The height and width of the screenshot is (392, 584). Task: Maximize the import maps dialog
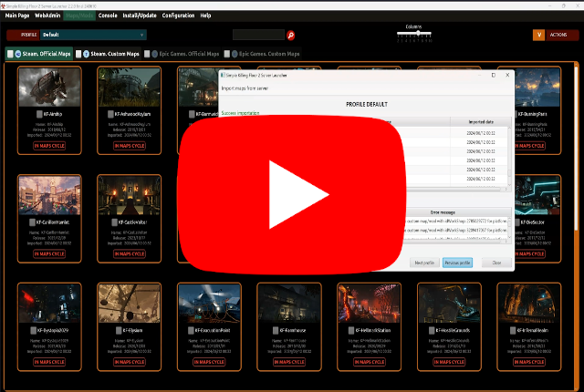pos(493,75)
